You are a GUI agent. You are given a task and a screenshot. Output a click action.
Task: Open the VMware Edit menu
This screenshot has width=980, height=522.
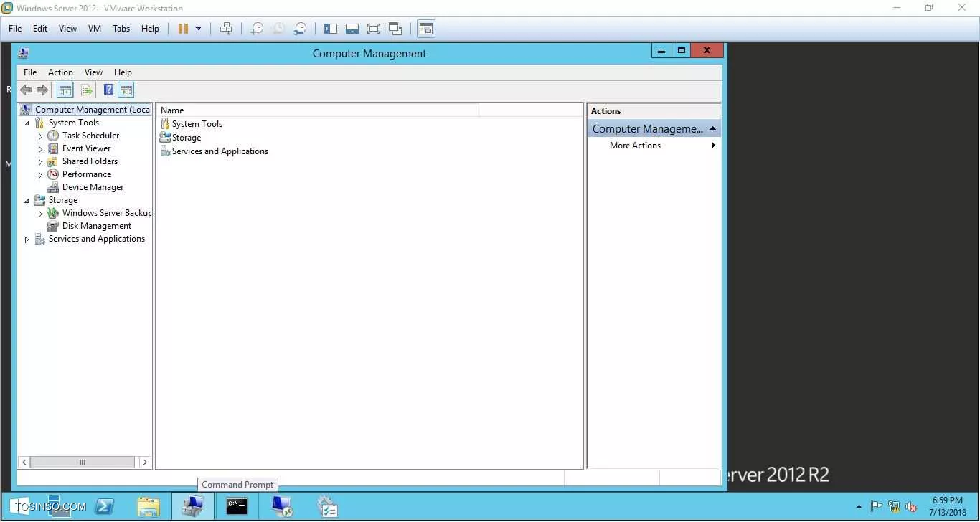[x=40, y=29]
